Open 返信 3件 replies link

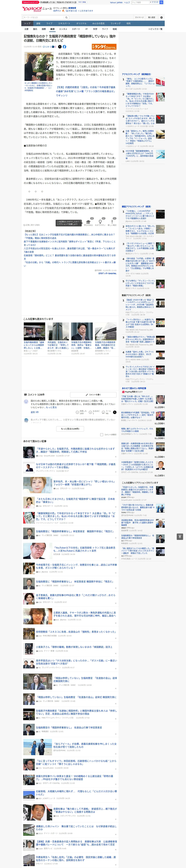click(35, 412)
